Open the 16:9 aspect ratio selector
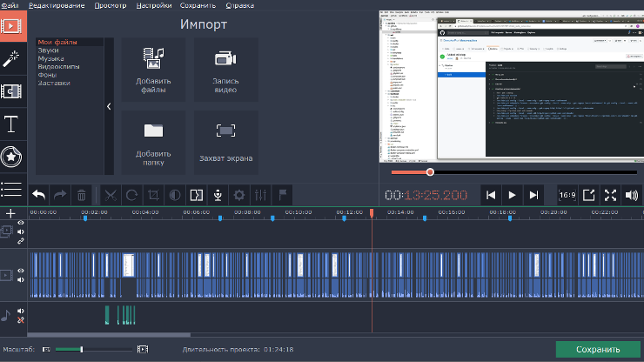The image size is (644, 362). point(567,195)
